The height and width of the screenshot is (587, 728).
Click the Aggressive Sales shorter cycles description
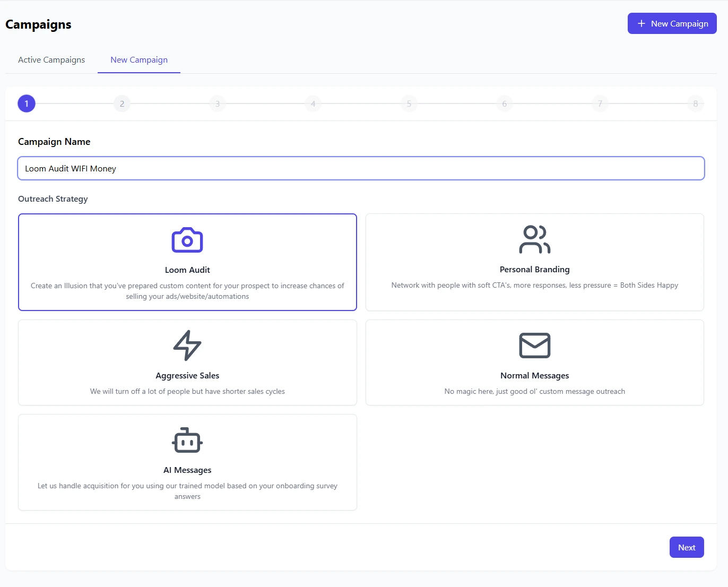(x=187, y=391)
